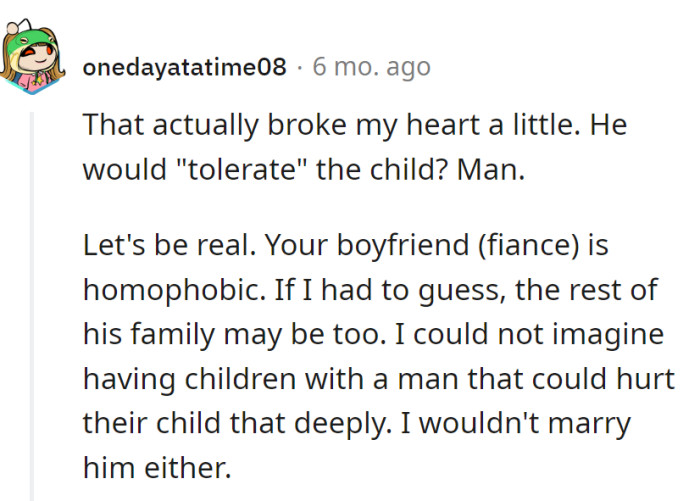Click the "6 mo. ago" timestamp
The image size is (700, 501).
371,68
